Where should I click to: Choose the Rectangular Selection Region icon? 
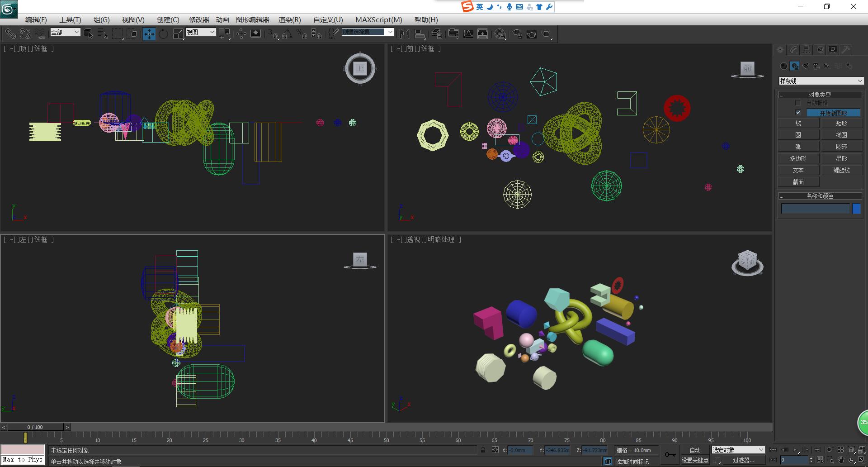tap(118, 34)
